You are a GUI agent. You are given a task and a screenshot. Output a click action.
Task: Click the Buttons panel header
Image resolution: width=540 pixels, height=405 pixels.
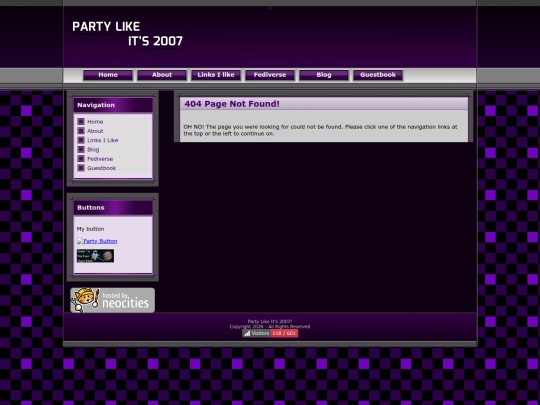click(113, 208)
